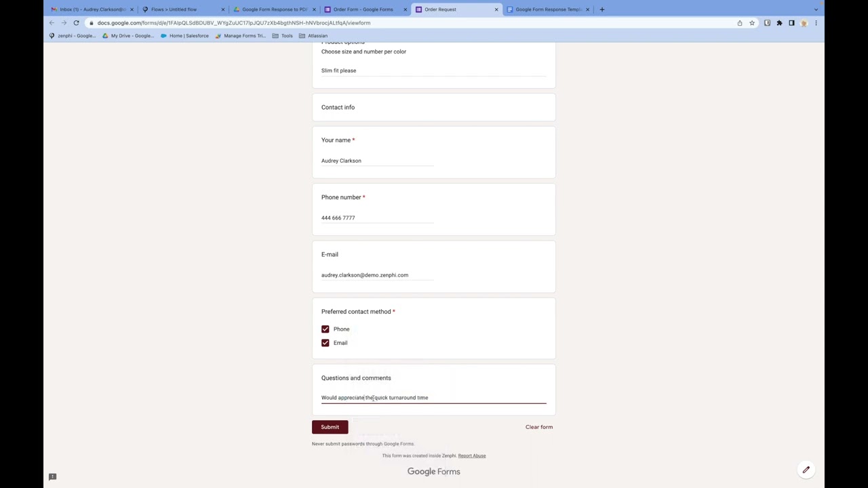Close the Order Request tab

(x=496, y=9)
